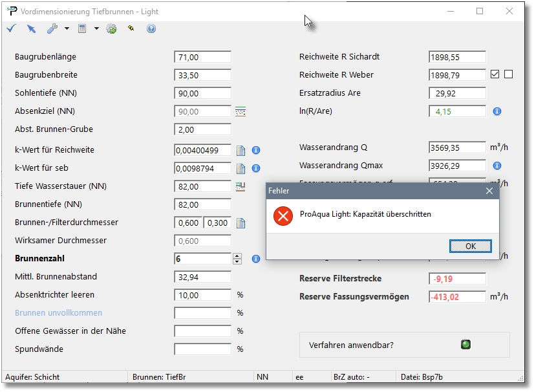
Task: Click the wrench settings icon
Action: point(52,28)
